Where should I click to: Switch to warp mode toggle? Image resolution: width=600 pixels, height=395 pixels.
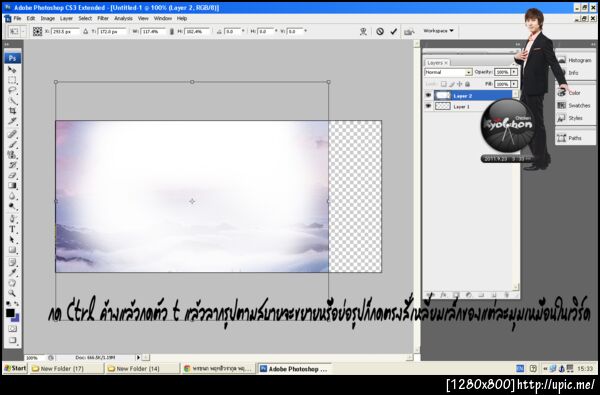[363, 31]
